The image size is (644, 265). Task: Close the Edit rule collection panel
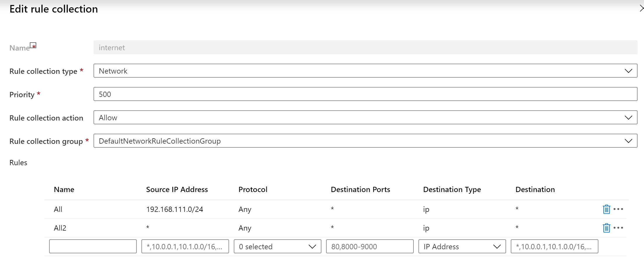click(x=641, y=9)
